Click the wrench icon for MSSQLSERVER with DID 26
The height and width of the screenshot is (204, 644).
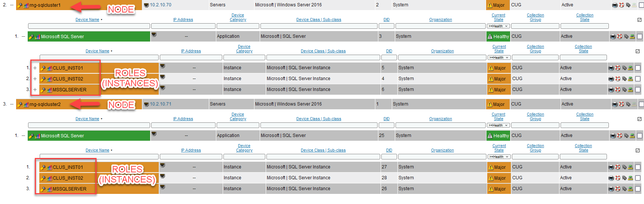pyautogui.click(x=43, y=189)
